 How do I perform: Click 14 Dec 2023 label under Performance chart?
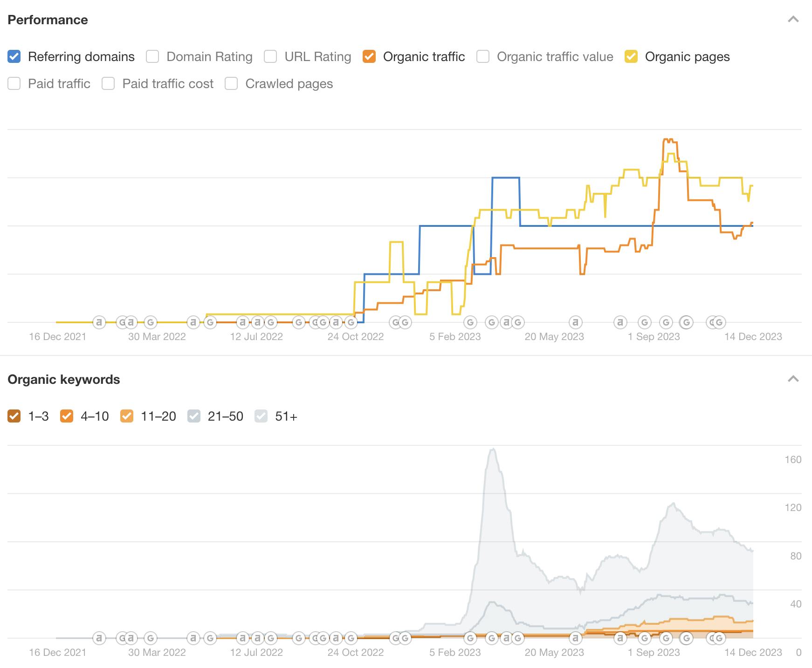(753, 337)
